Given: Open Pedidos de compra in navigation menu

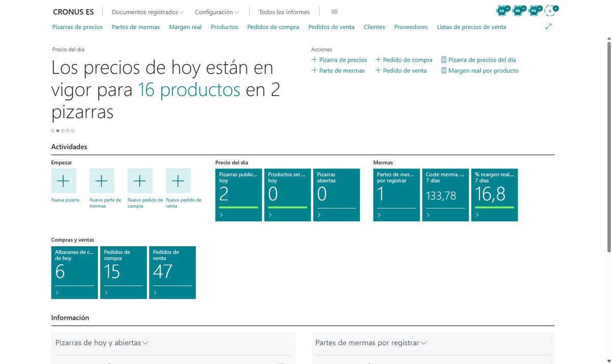Looking at the screenshot, I should 273,27.
